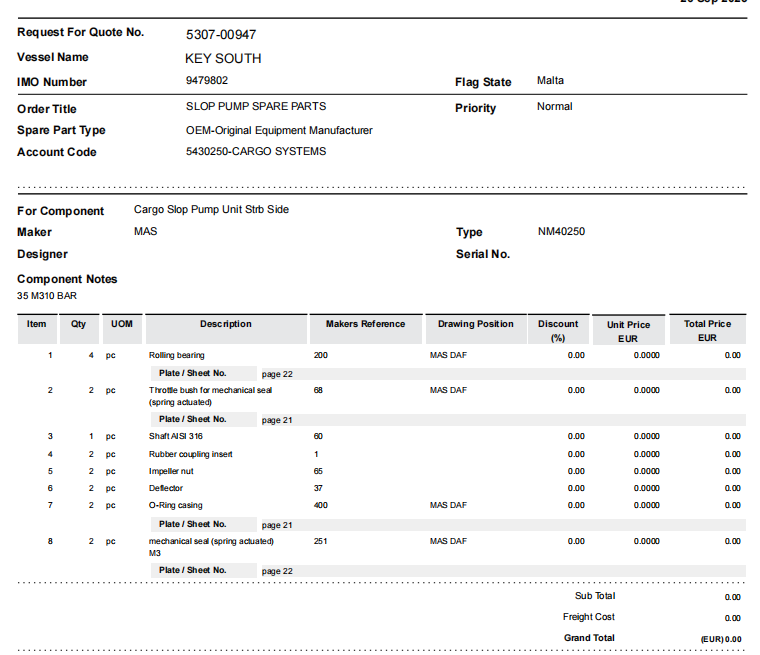Click Plate / Sheet No. under Throttle bush

pyautogui.click(x=192, y=419)
